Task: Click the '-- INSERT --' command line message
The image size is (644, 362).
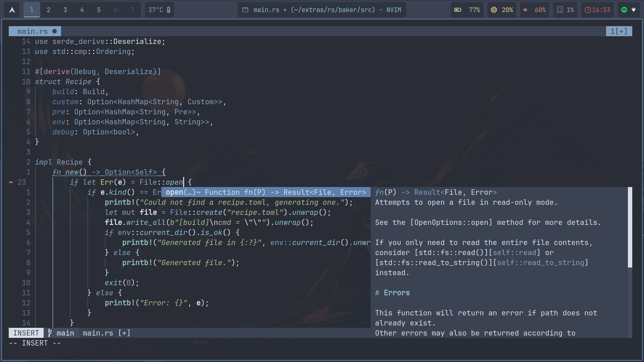Action: (35, 343)
